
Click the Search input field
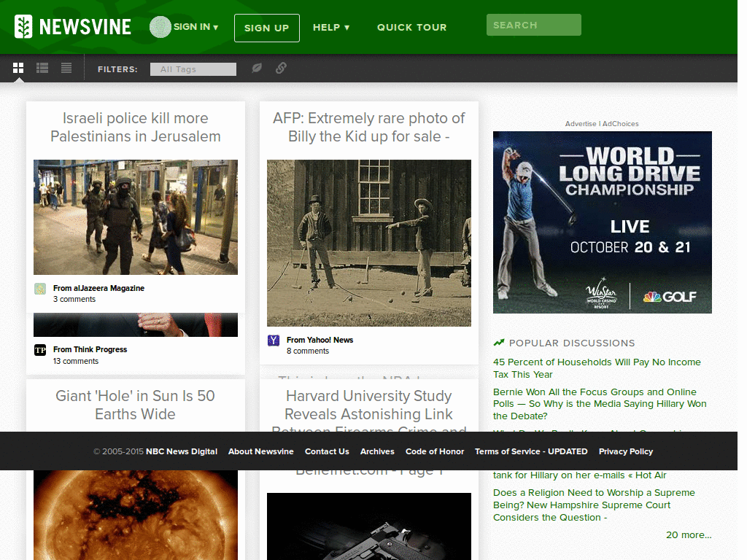click(x=533, y=25)
